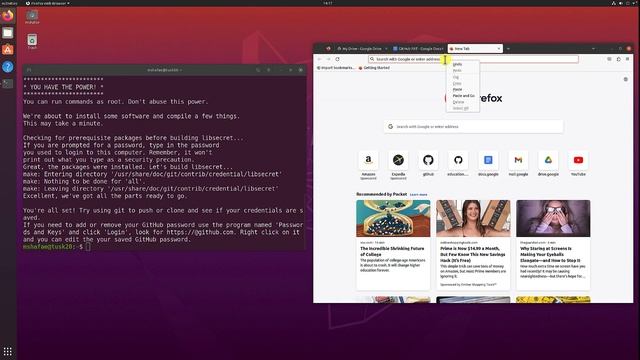This screenshot has height=360, width=640.
Task: Open the Firefox extensions puzzle icon
Action: tap(618, 59)
